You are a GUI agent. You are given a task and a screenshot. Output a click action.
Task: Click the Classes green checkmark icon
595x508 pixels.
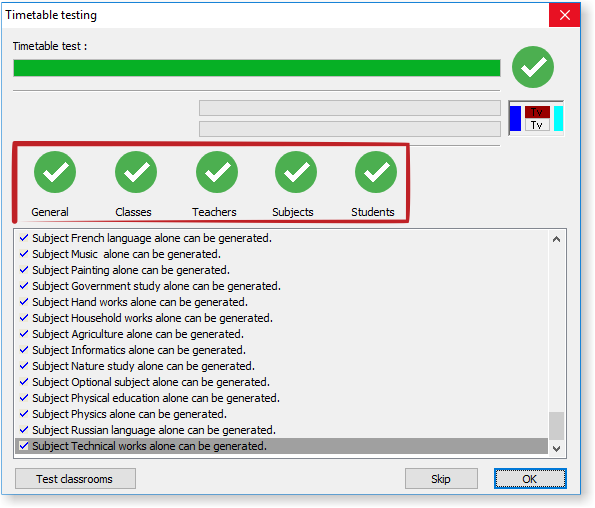pos(136,172)
